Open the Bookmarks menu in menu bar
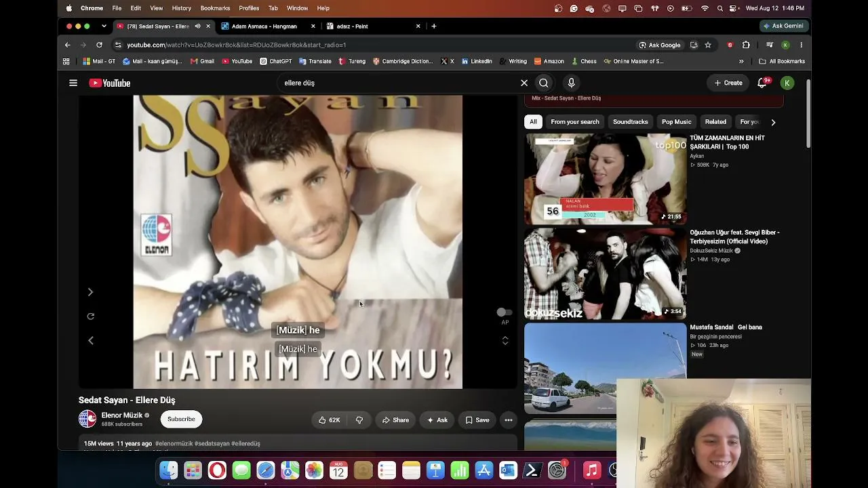The width and height of the screenshot is (868, 488). pos(215,8)
